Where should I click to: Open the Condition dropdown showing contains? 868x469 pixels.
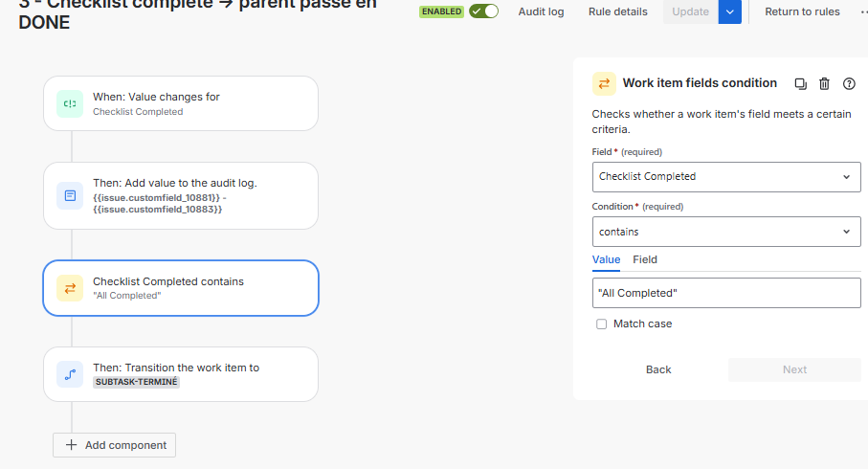(726, 232)
